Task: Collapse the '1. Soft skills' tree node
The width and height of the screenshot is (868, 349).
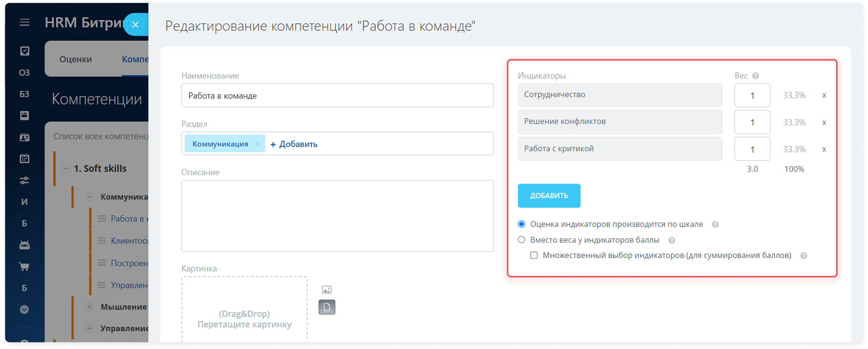Action: (66, 169)
